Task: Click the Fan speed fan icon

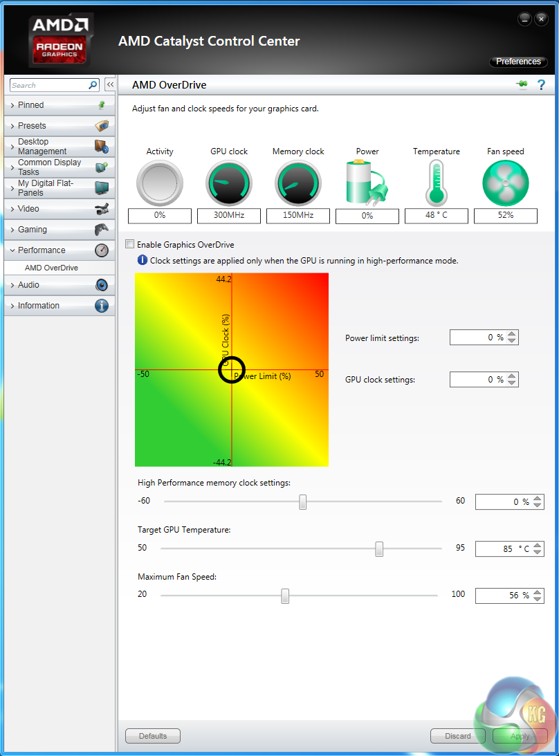Action: [505, 183]
